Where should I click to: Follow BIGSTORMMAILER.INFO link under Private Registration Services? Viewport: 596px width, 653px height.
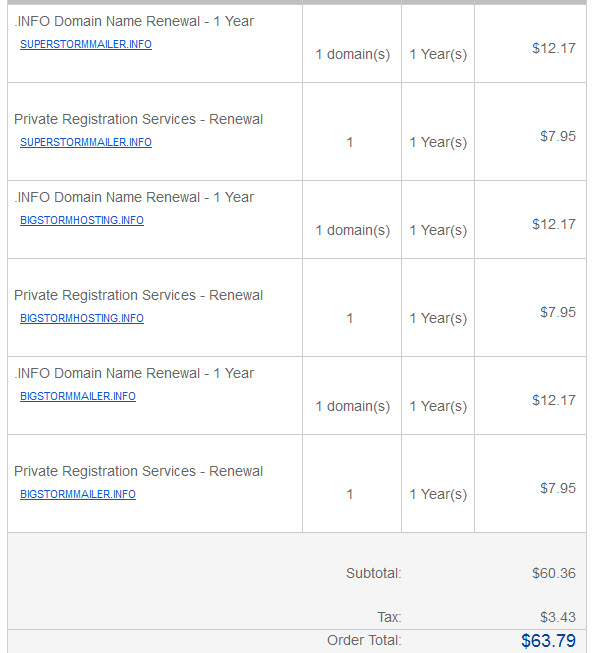(78, 494)
